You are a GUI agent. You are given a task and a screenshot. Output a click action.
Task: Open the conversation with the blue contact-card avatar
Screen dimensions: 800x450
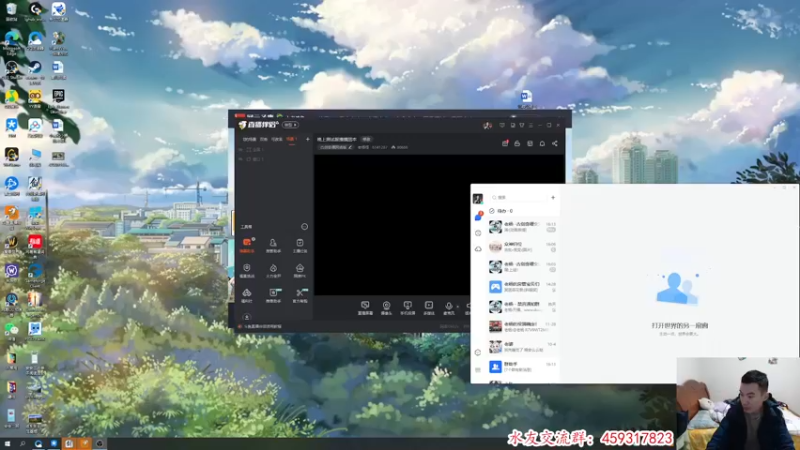pos(522,366)
